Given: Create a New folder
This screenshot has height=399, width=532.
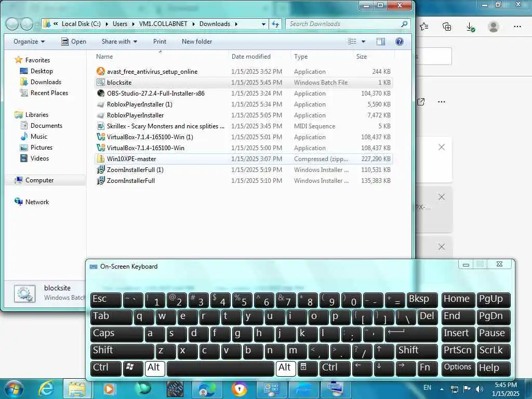Looking at the screenshot, I should tap(197, 42).
